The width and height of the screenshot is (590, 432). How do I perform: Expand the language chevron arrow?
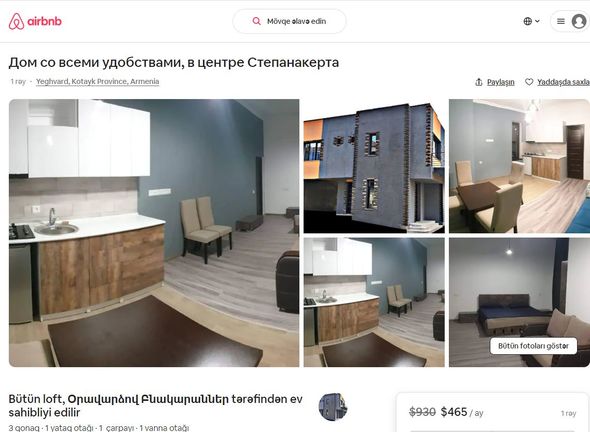(537, 21)
